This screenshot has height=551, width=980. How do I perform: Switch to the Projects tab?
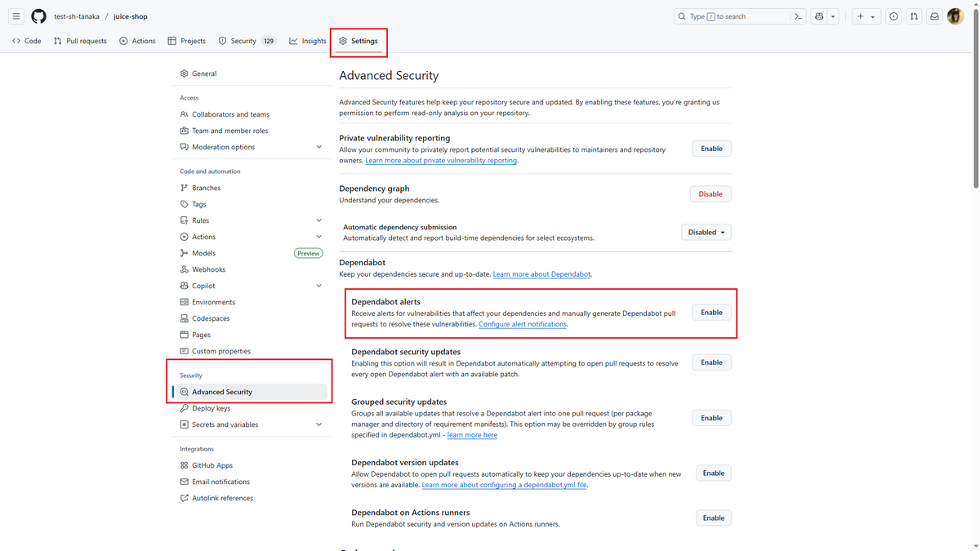[187, 41]
